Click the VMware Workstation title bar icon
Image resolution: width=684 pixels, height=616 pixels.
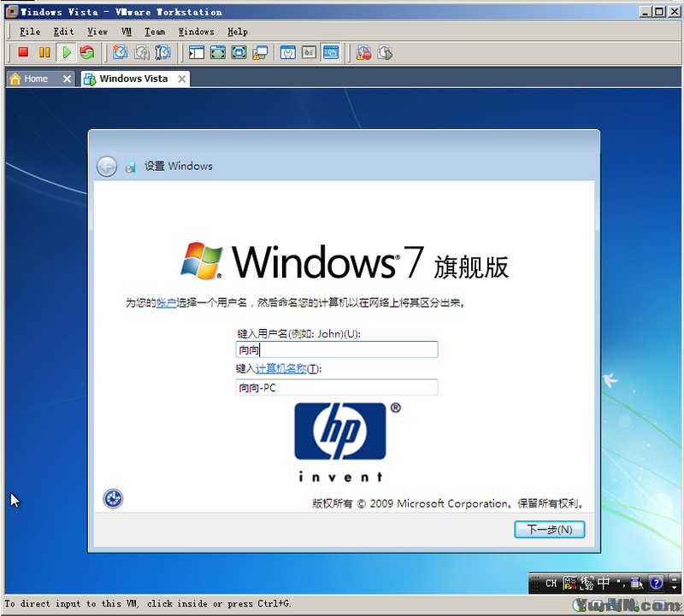[x=12, y=12]
